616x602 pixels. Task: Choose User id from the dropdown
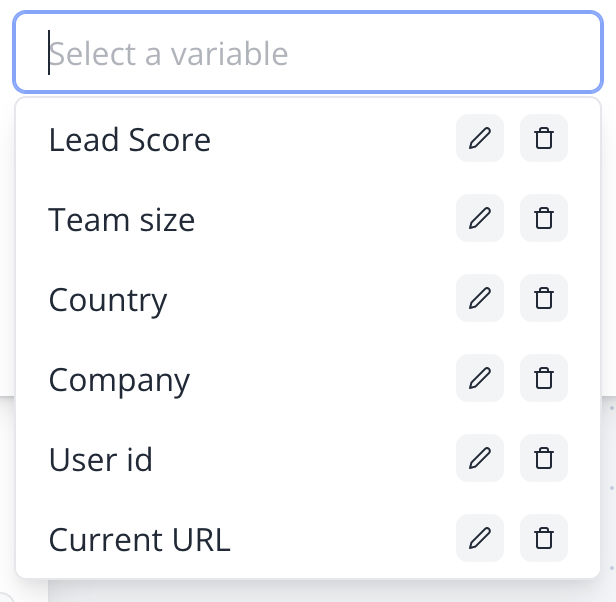(101, 460)
